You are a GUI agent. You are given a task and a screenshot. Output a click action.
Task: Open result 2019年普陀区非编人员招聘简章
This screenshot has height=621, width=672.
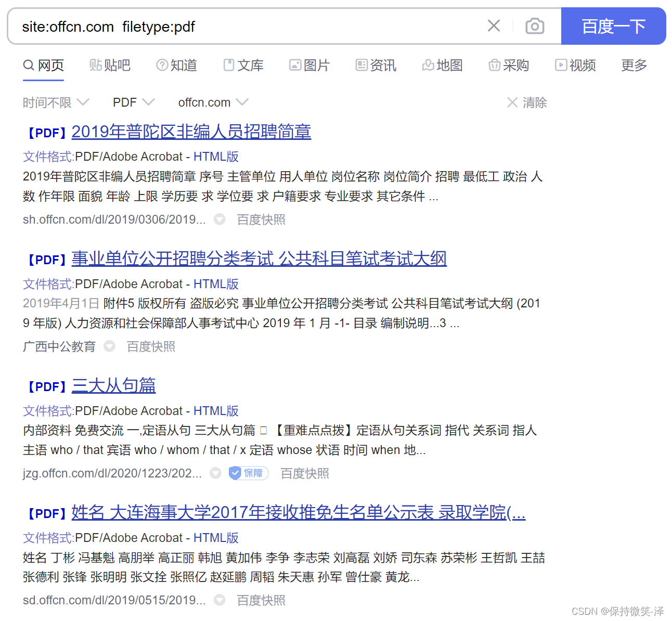click(x=191, y=132)
